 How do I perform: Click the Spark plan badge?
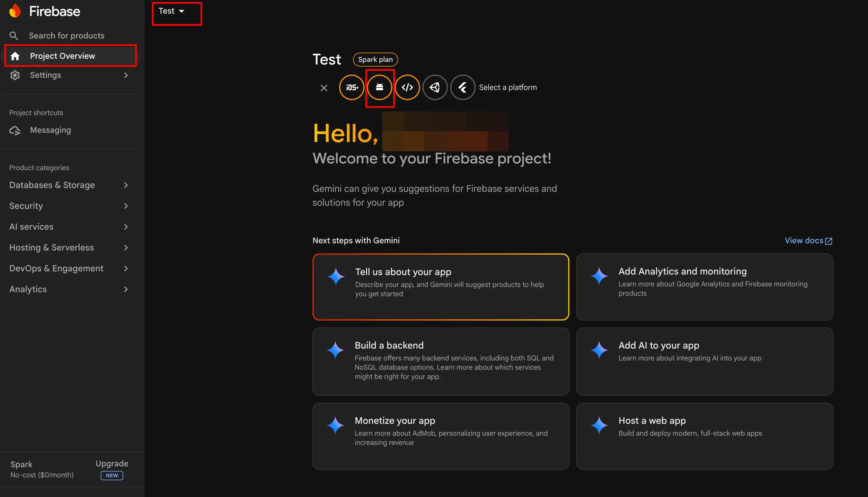pos(375,59)
